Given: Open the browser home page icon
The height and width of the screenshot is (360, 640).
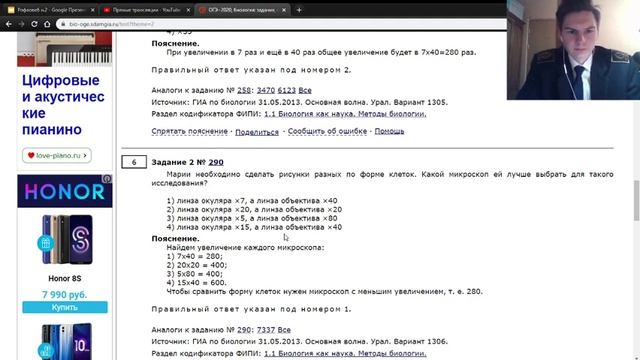Looking at the screenshot, I should pos(47,24).
